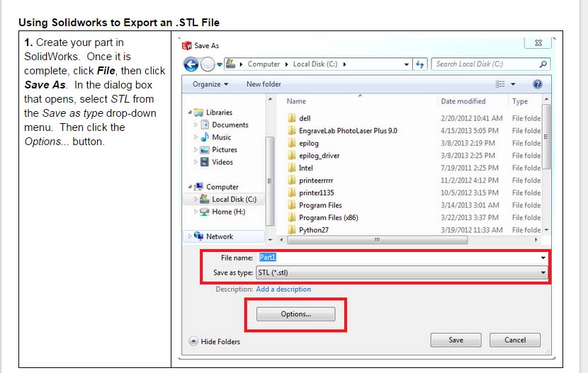Open the Organize menu

(x=210, y=84)
